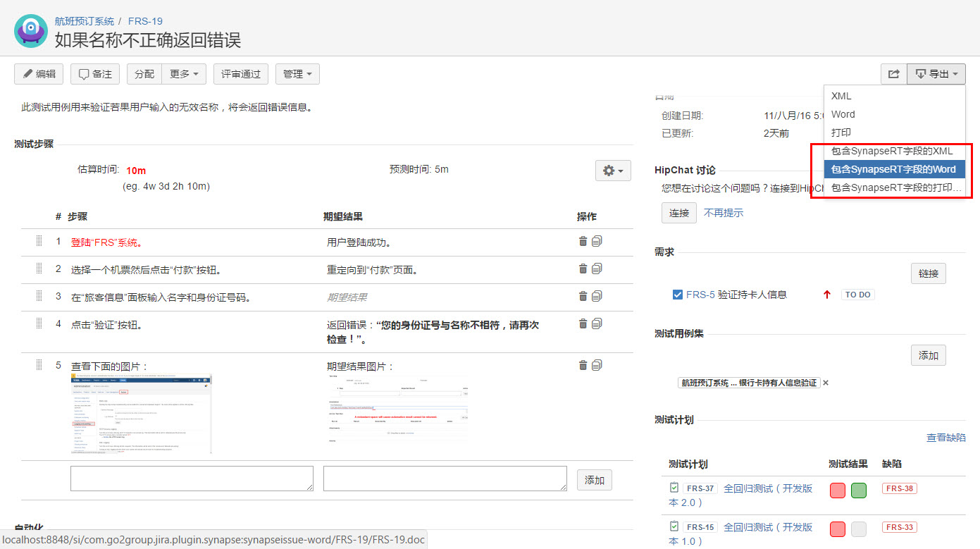The width and height of the screenshot is (980, 549).
Task: Copy step 5 using clone icon
Action: point(597,365)
